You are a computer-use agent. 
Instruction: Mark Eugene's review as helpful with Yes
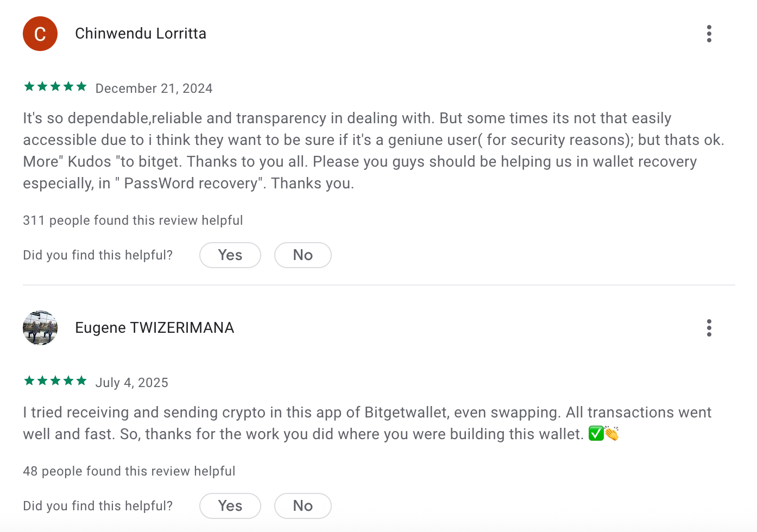click(x=230, y=505)
